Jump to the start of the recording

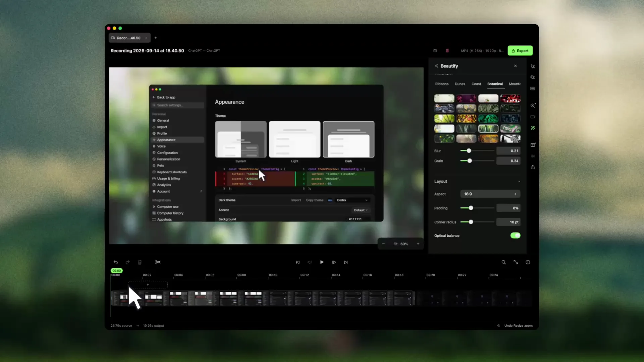[x=298, y=262]
